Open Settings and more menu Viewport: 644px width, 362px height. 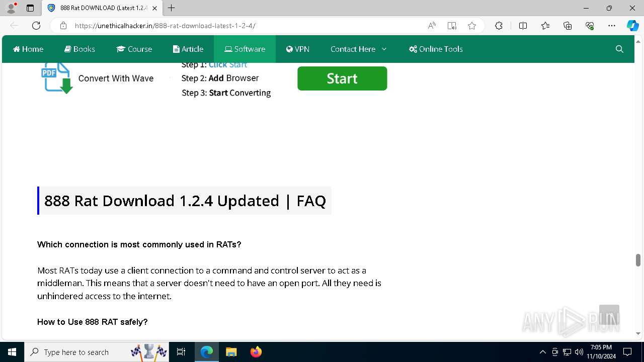coord(612,26)
